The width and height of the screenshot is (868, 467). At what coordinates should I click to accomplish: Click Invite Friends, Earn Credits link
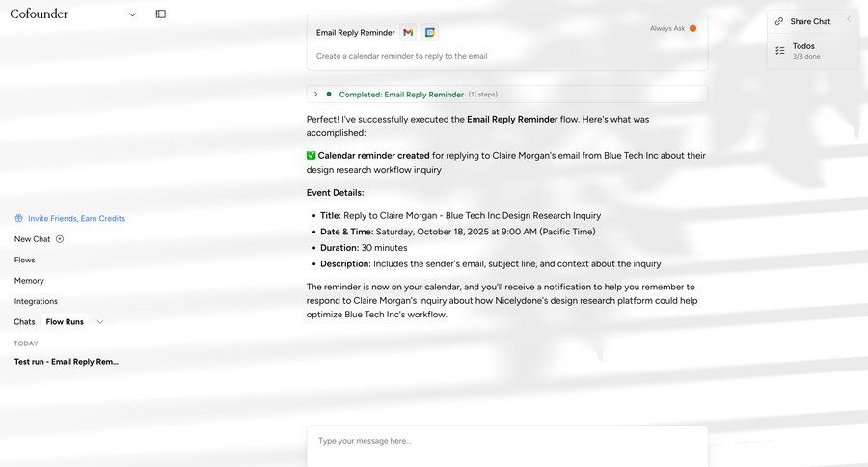(x=76, y=218)
